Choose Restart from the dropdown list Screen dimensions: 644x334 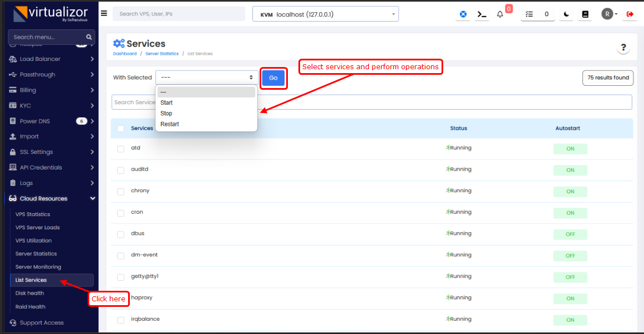170,124
